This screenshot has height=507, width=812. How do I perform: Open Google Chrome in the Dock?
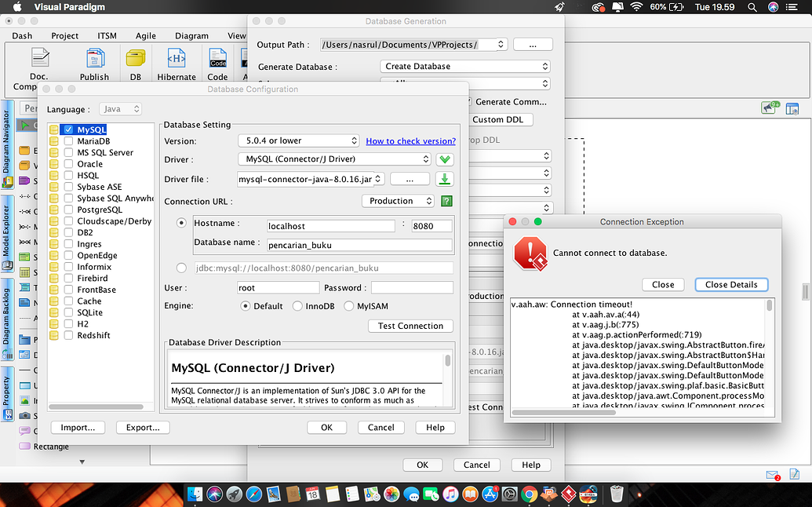529,494
